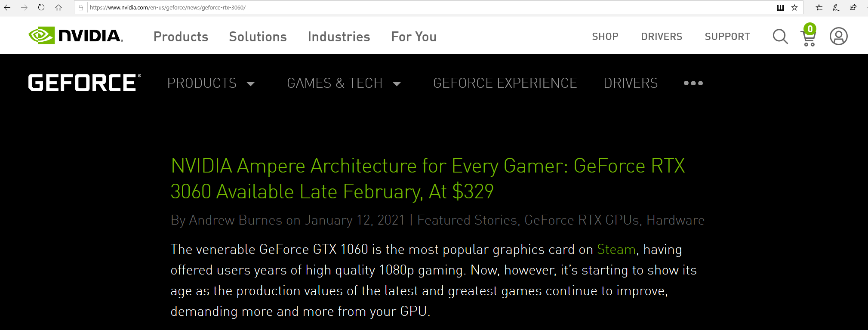Open the Industries menu
Viewport: 868px width, 330px height.
(x=339, y=37)
